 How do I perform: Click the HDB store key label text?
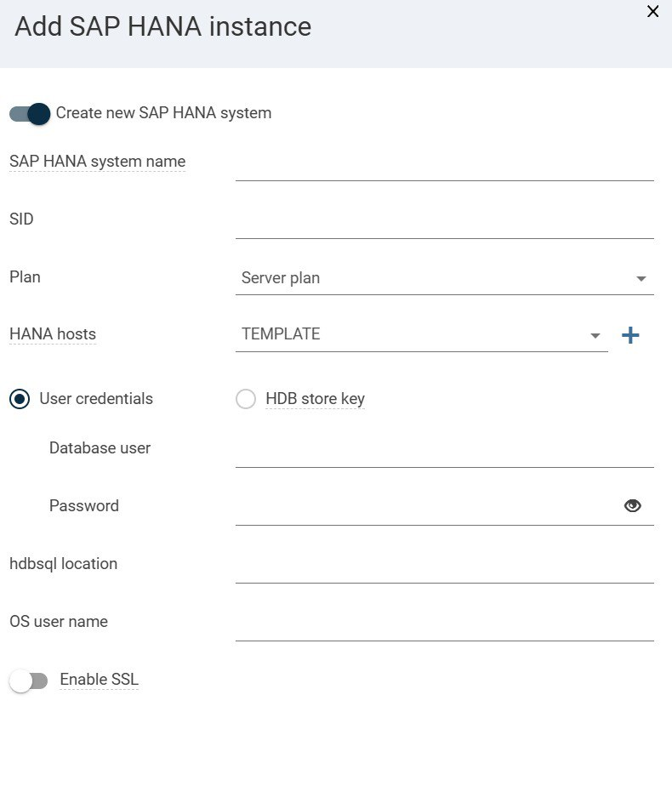[316, 399]
